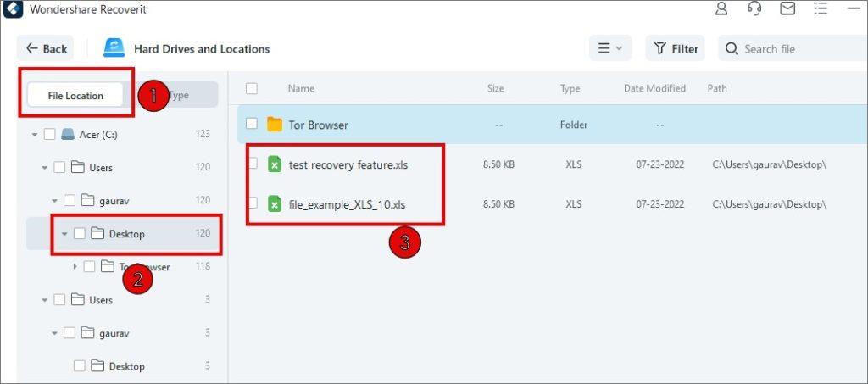Collapse the gaurav (120) tree node

tap(55, 201)
